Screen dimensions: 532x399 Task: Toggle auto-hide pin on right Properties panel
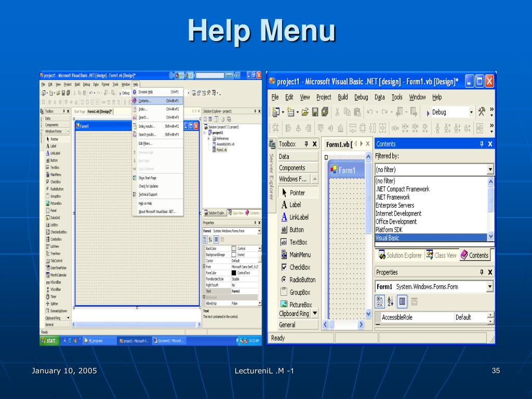pyautogui.click(x=482, y=272)
